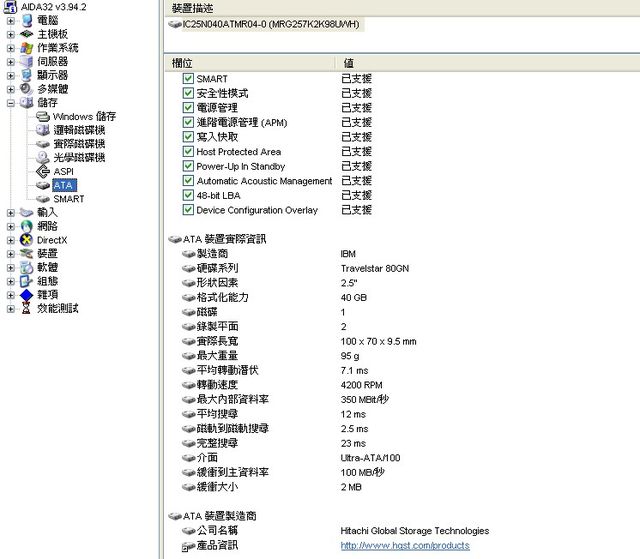
Task: Select the 作業系統 Windows flag icon
Action: (x=27, y=48)
